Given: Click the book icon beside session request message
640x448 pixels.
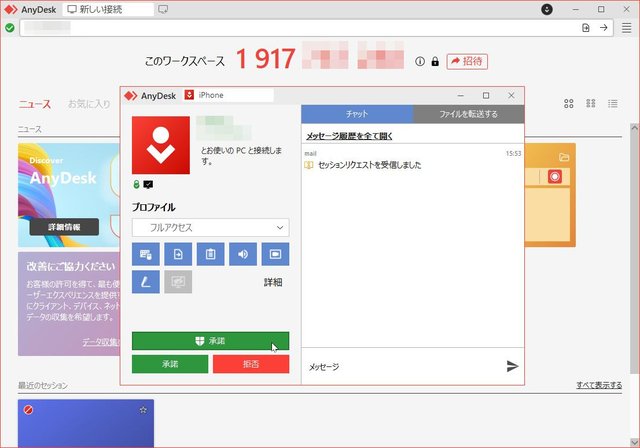Looking at the screenshot, I should point(309,165).
